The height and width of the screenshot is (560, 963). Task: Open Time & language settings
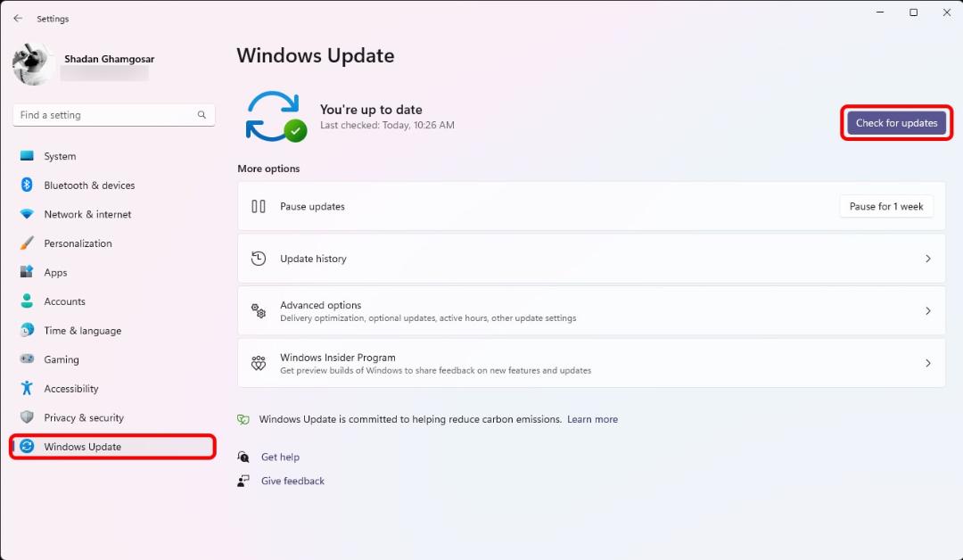coord(113,330)
